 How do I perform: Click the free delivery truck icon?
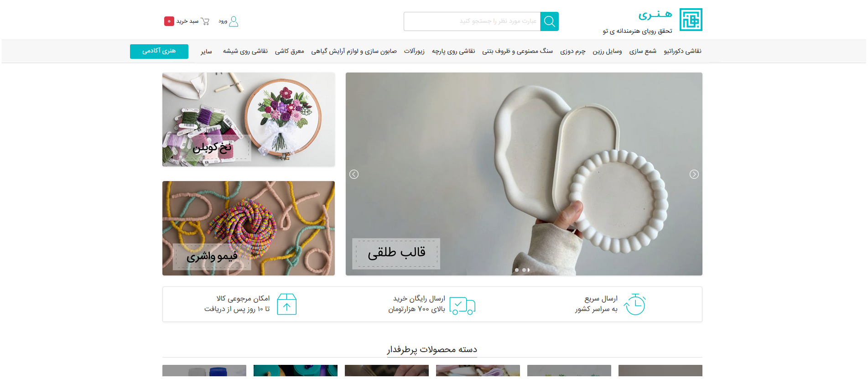click(x=462, y=305)
